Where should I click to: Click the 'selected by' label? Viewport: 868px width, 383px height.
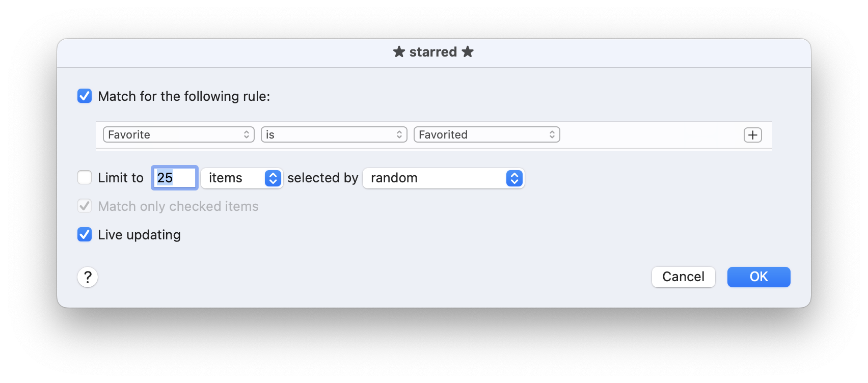pyautogui.click(x=322, y=178)
